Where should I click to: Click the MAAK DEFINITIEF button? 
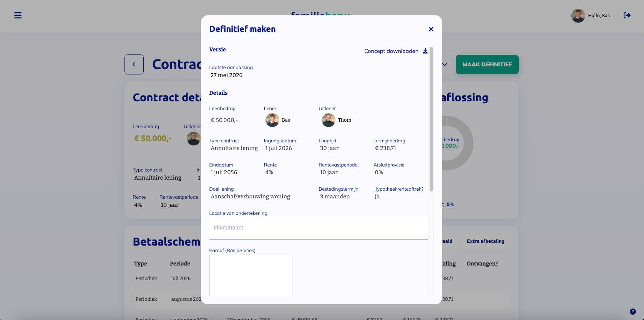click(x=487, y=64)
